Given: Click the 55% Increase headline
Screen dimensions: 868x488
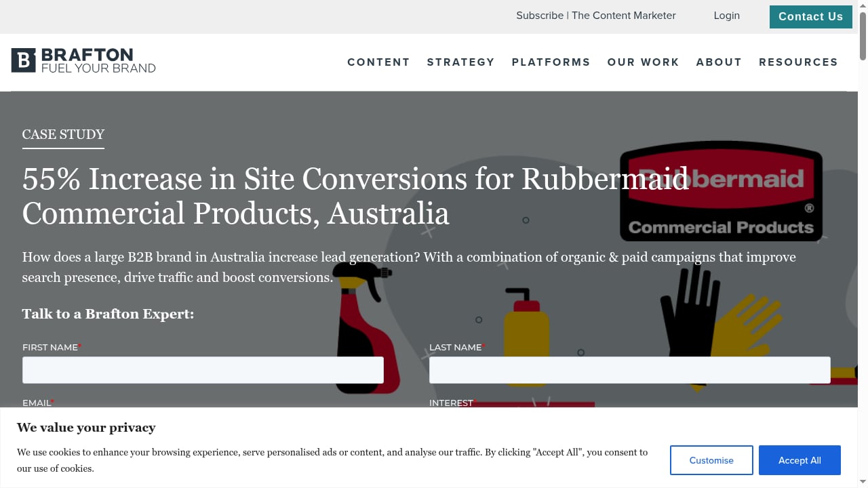Looking at the screenshot, I should [x=356, y=196].
